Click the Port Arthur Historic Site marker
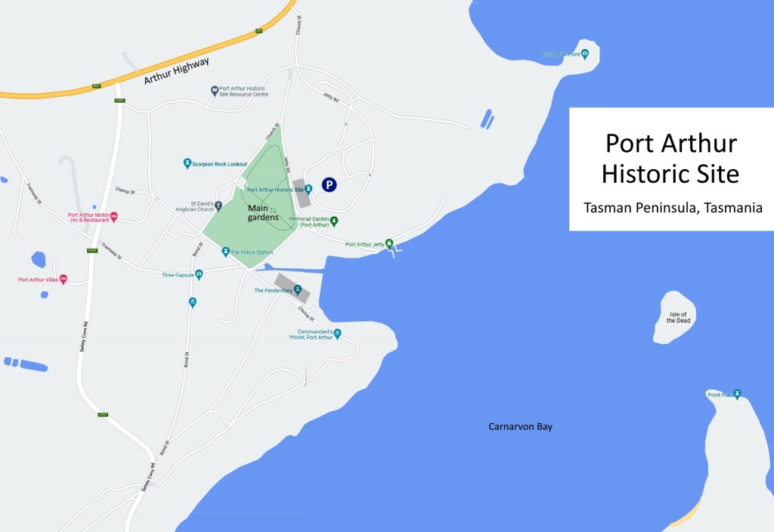The height and width of the screenshot is (532, 774). tap(308, 189)
